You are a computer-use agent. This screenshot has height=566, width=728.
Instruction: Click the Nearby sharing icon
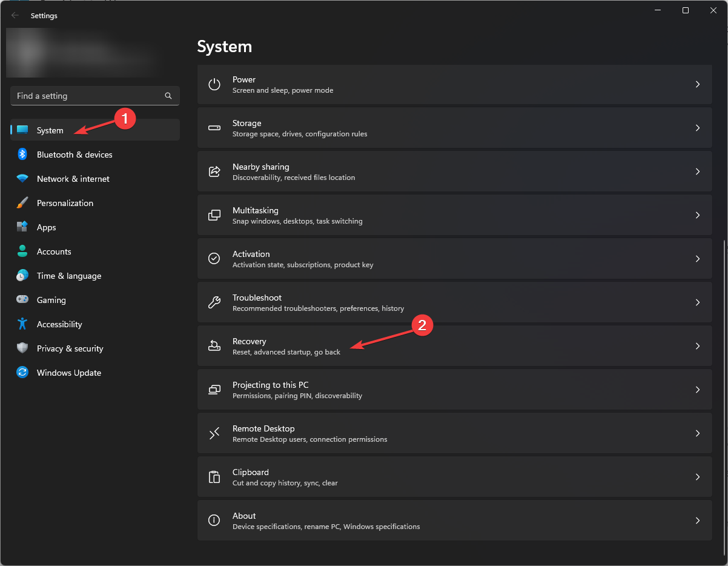point(214,171)
